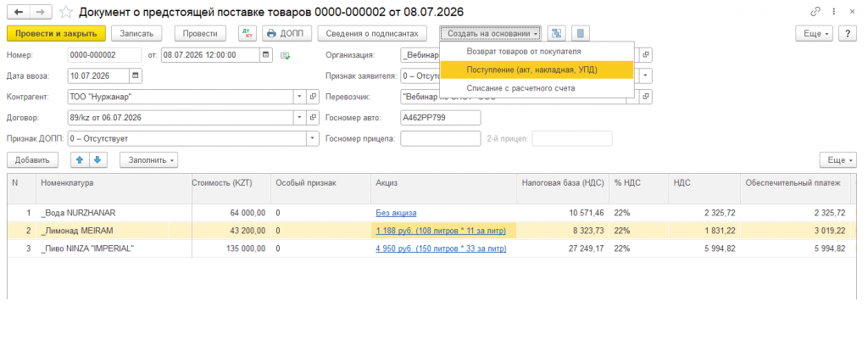Add document to favorites star

click(x=65, y=12)
